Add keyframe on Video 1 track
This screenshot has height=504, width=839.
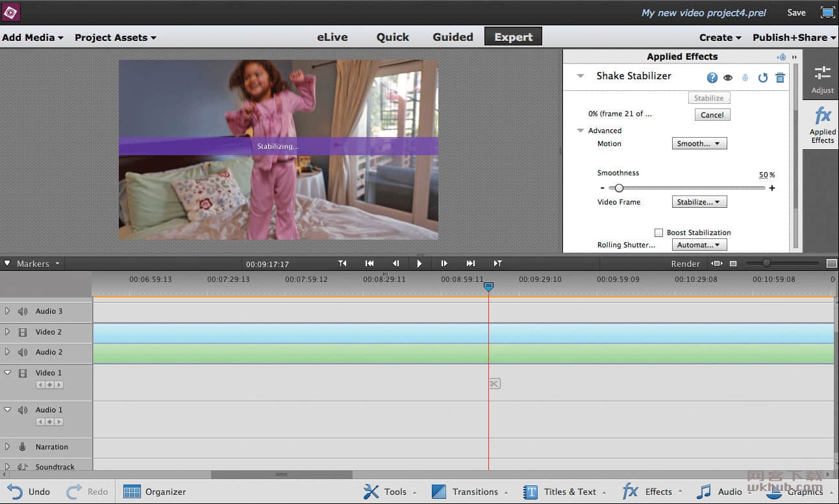click(x=49, y=385)
